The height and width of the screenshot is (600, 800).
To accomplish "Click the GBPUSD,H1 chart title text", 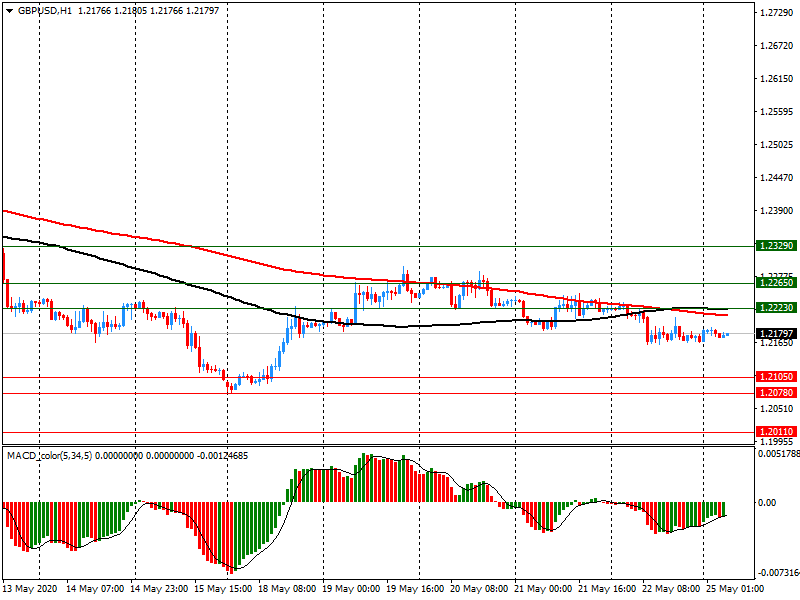I will coord(45,10).
